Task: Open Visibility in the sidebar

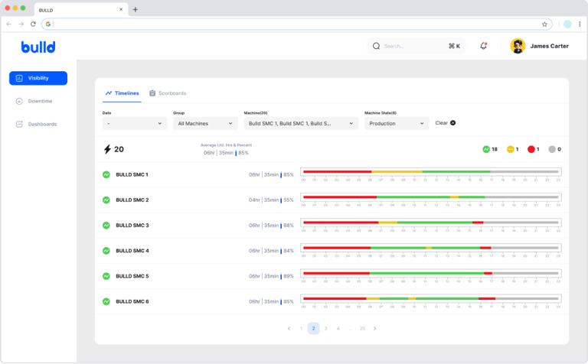Action: [x=38, y=78]
